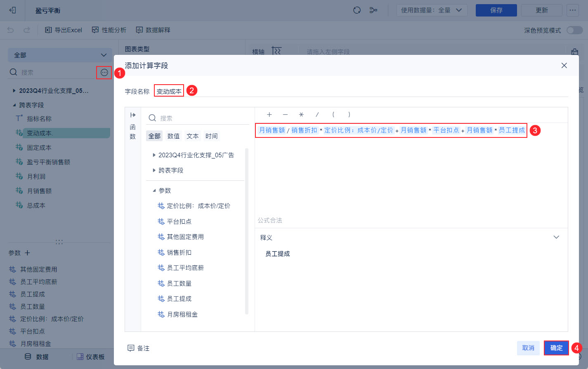
Task: Insert the divide operator
Action: coord(317,115)
